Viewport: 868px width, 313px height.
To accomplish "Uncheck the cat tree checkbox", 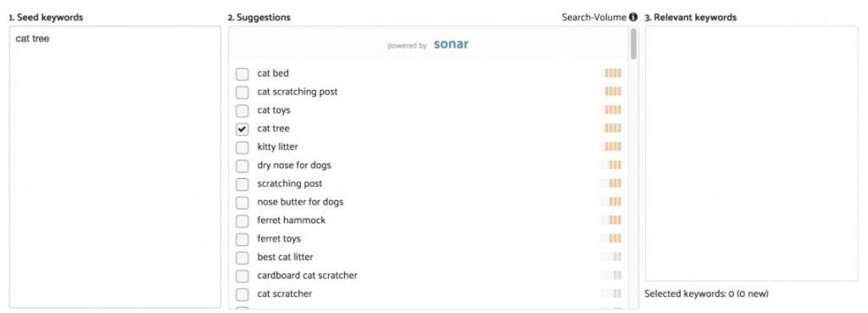I will tap(242, 129).
